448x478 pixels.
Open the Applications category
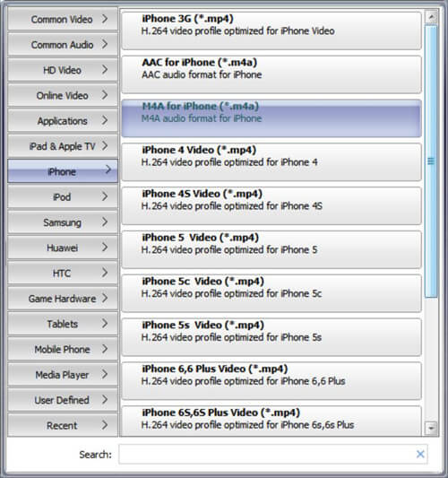click(63, 121)
